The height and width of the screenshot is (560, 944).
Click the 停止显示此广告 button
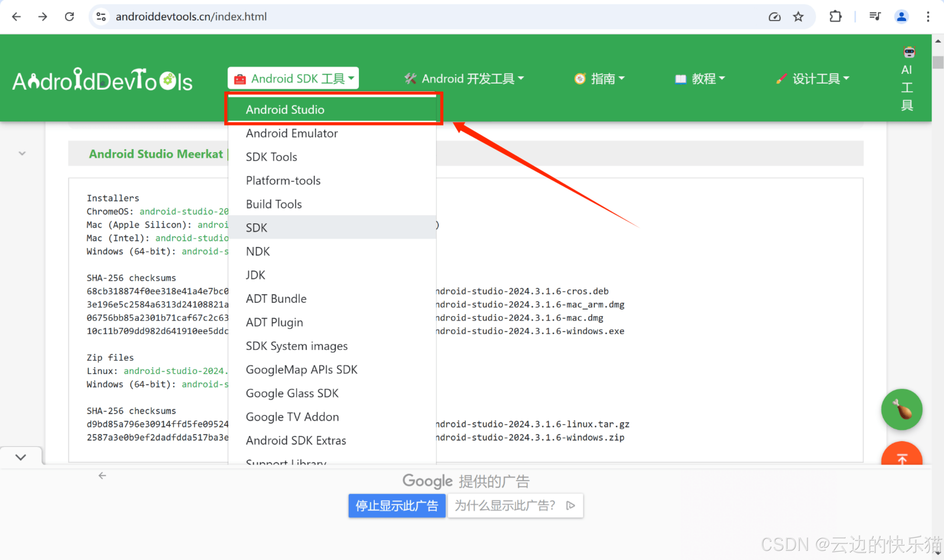[397, 505]
